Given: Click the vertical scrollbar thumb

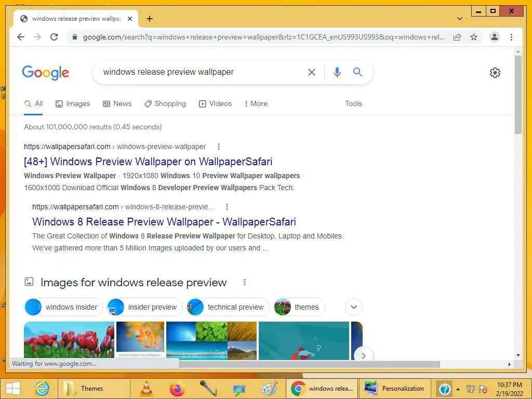Looking at the screenshot, I should [x=518, y=95].
